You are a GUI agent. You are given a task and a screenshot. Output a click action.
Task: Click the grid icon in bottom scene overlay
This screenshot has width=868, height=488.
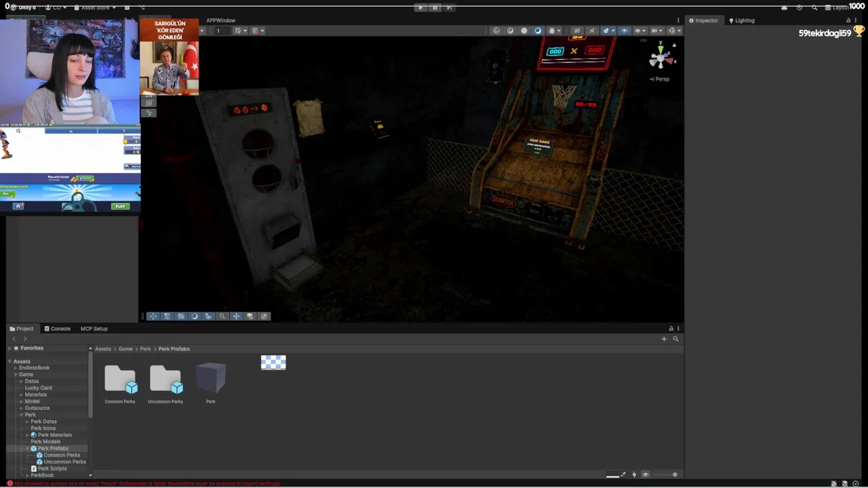point(181,316)
